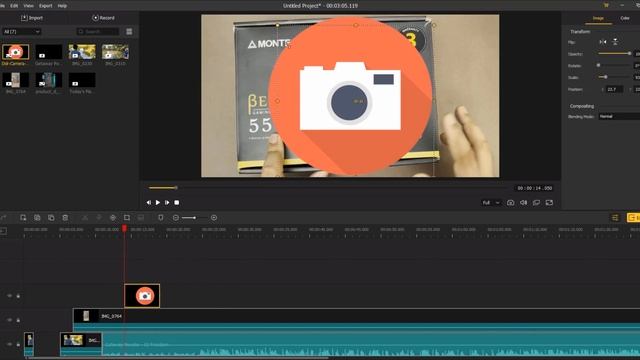This screenshot has height=360, width=640.
Task: Toggle lock on the camera overlay track
Action: coord(18,296)
